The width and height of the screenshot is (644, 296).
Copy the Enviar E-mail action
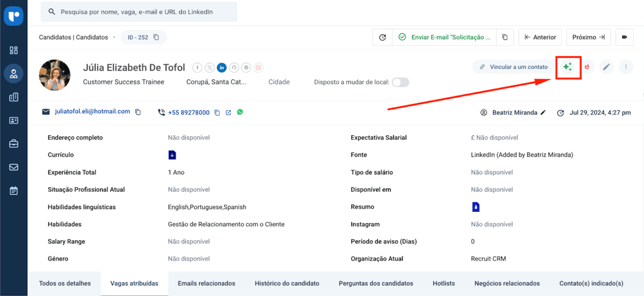coord(504,38)
